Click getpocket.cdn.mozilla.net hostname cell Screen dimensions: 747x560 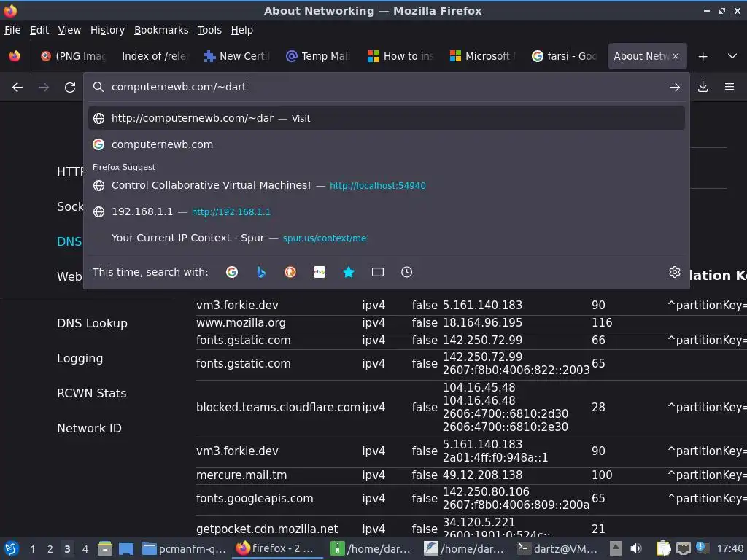tap(267, 529)
